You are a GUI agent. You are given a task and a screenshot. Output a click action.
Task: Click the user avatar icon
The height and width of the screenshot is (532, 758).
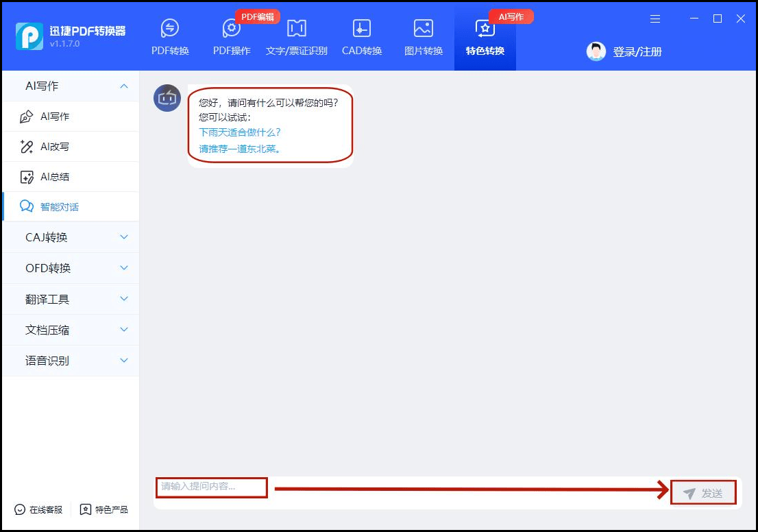pyautogui.click(x=596, y=51)
